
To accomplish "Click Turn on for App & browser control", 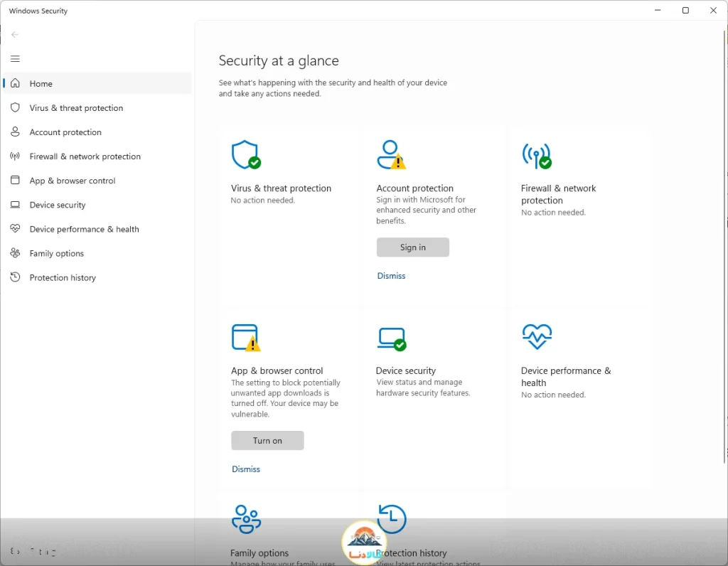I will point(267,440).
